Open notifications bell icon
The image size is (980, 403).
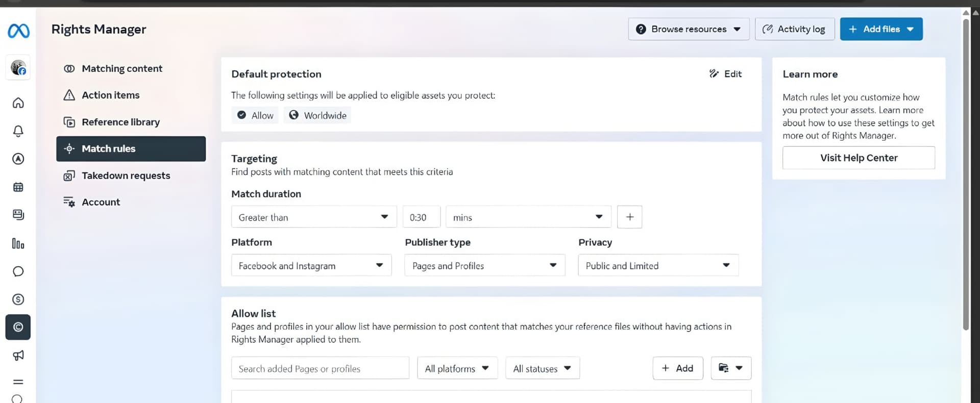coord(18,131)
